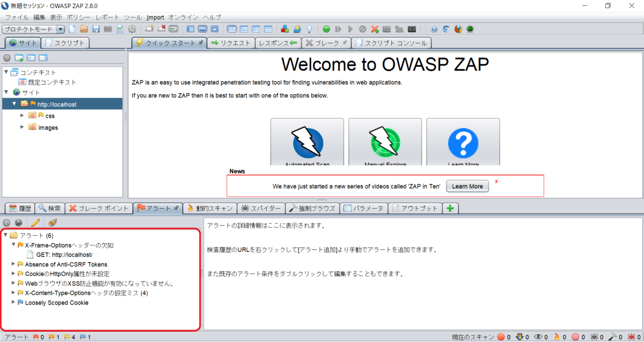This screenshot has height=342, width=644.
Task: Click the Learn More question mark icon
Action: [463, 143]
